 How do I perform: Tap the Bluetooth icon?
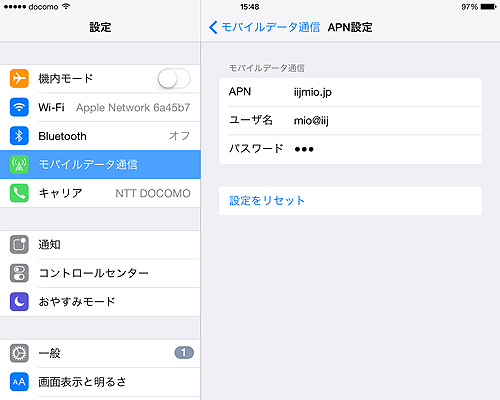pos(19,136)
